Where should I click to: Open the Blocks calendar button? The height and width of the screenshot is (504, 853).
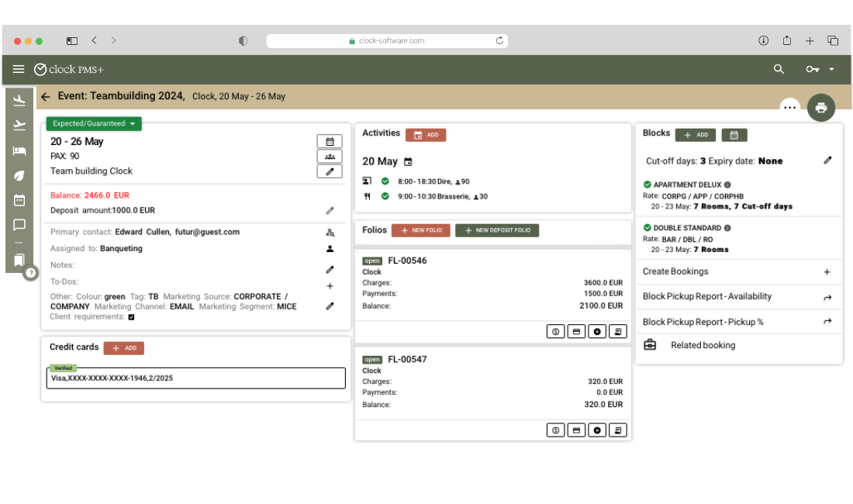coord(734,135)
